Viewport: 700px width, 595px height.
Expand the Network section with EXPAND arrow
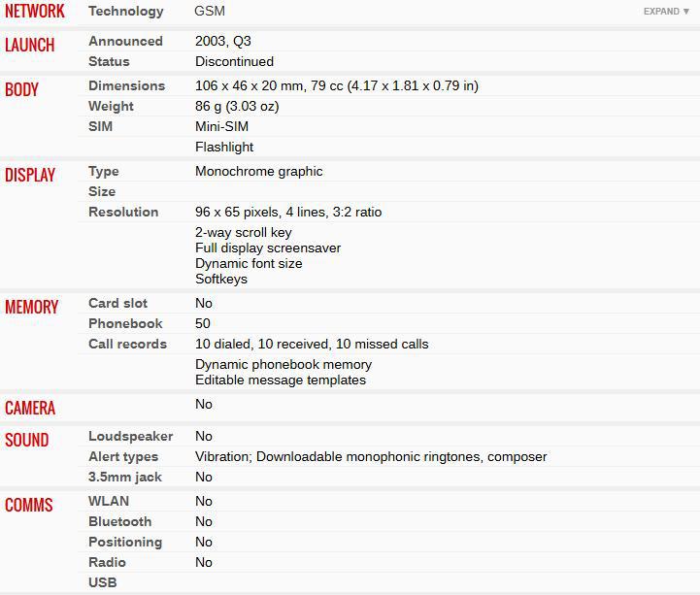(666, 12)
